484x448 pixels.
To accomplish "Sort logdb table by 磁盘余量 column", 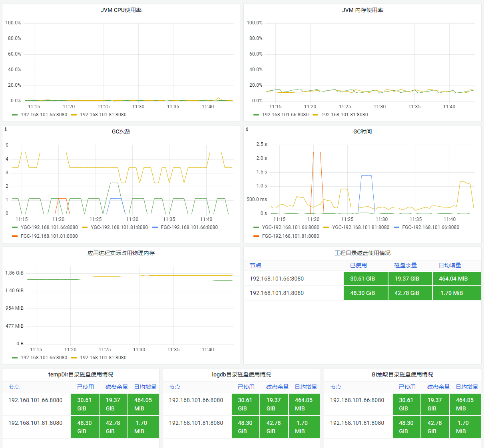I will pos(277,387).
